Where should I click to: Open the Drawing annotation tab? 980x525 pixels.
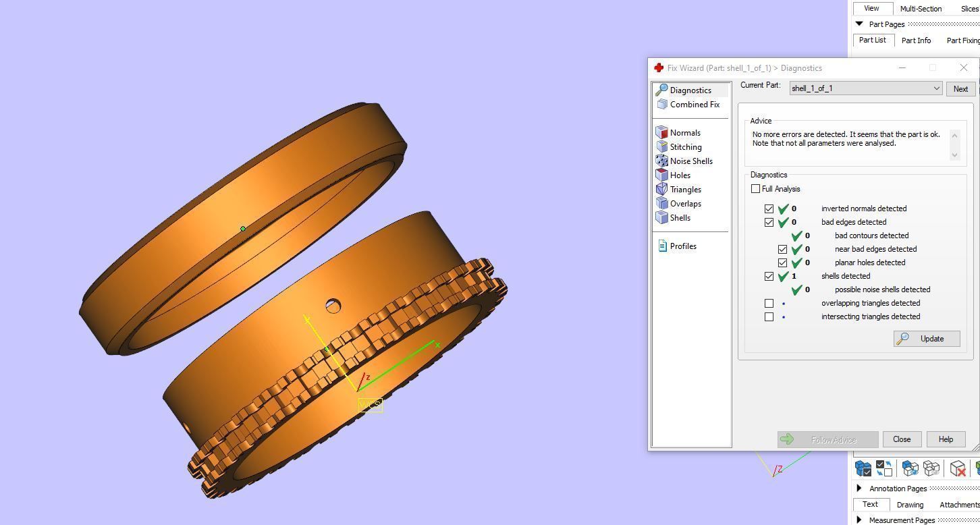[x=910, y=505]
